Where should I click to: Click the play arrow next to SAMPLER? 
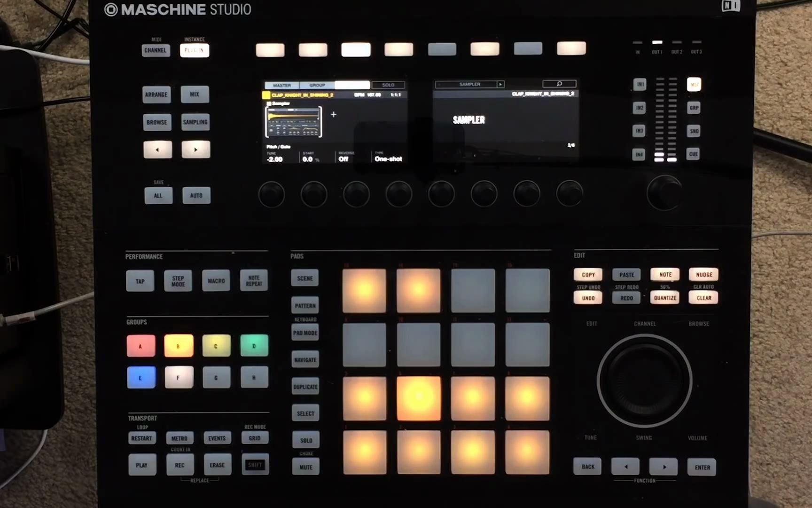pos(500,84)
